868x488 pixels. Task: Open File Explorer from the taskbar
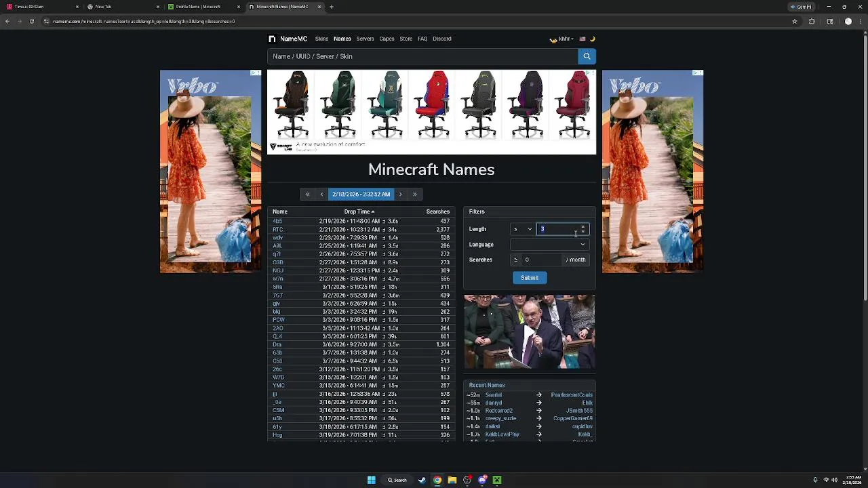coord(452,480)
